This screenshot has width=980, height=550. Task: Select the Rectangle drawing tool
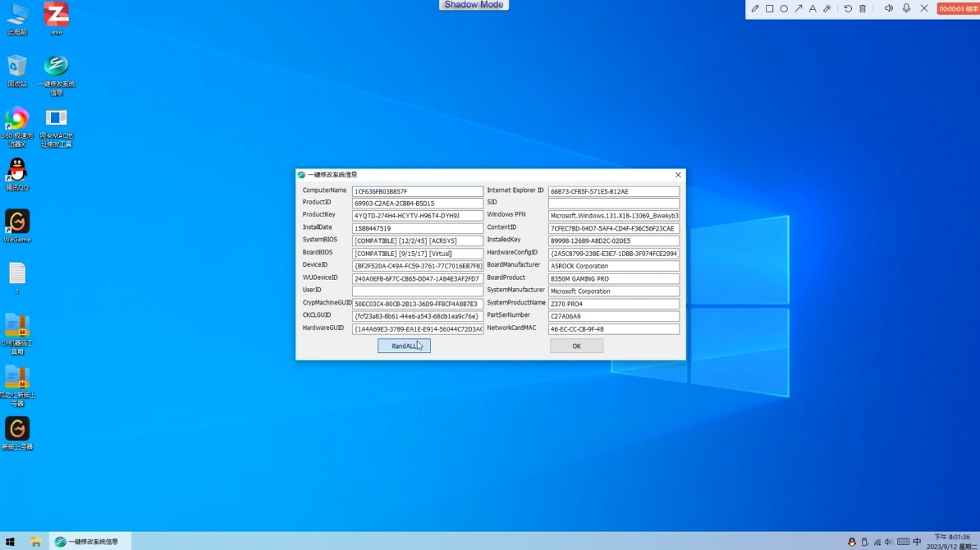click(x=768, y=8)
